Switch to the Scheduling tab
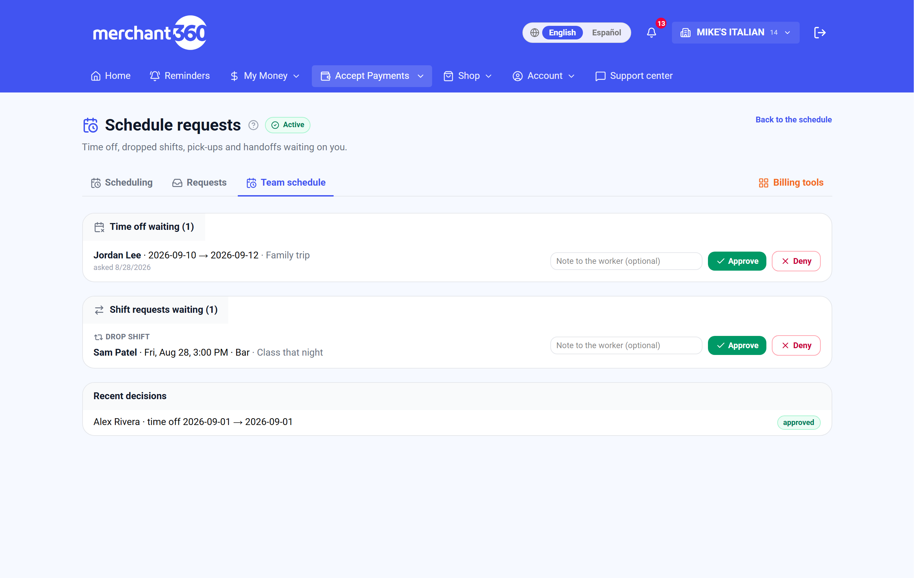Viewport: 924px width, 578px height. [x=122, y=183]
